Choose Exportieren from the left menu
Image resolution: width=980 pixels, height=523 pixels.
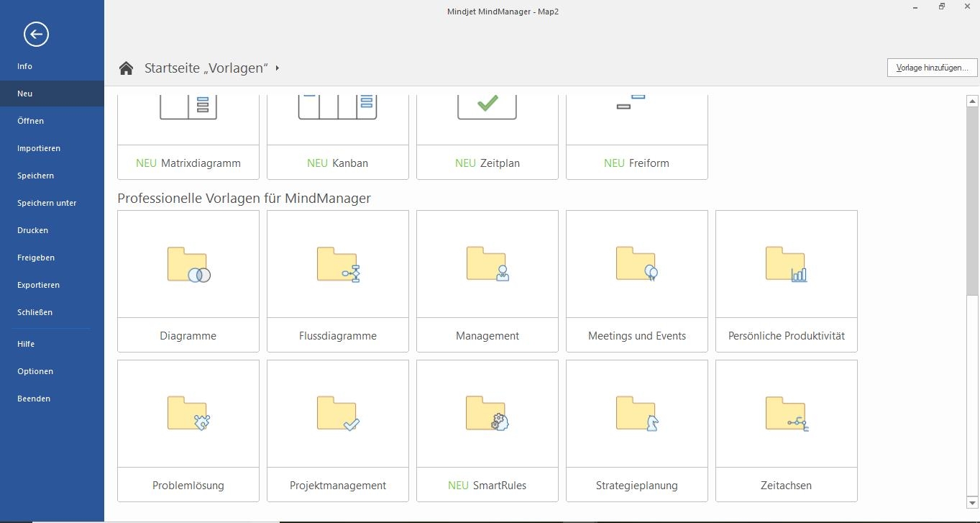pos(39,285)
